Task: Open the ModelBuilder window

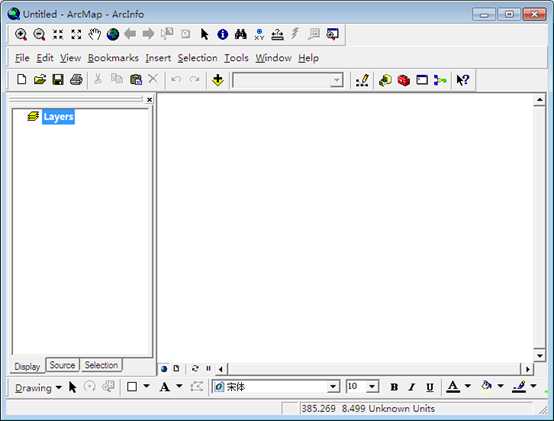Action: click(440, 80)
